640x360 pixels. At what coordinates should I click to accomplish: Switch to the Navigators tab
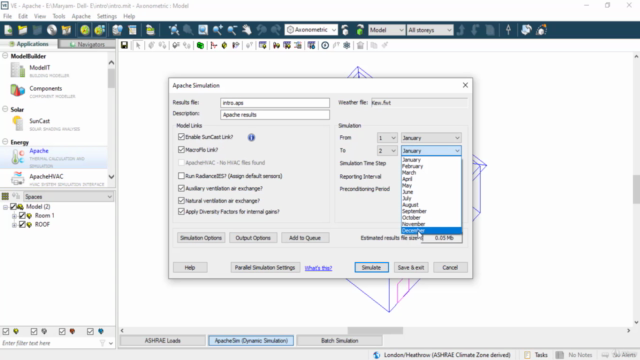(x=87, y=44)
